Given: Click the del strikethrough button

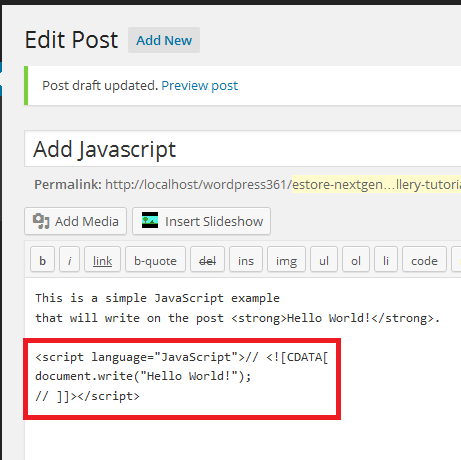Looking at the screenshot, I should tap(207, 260).
